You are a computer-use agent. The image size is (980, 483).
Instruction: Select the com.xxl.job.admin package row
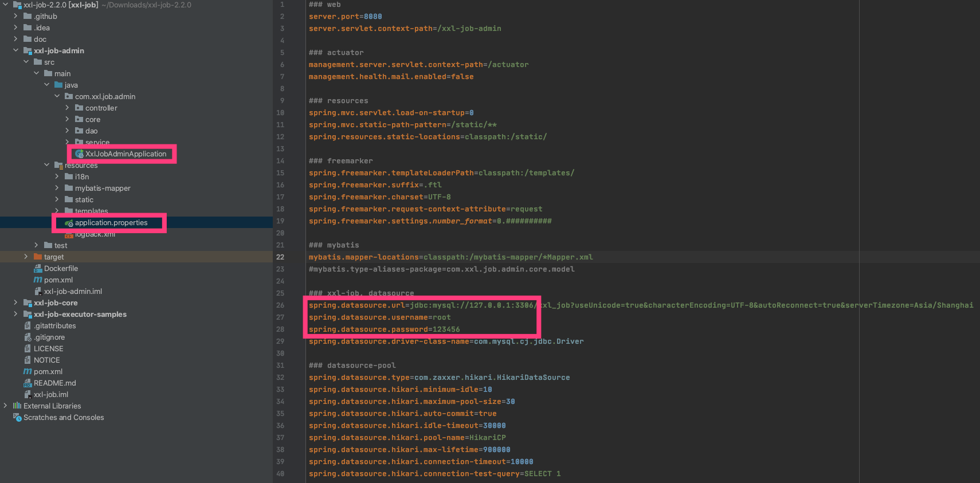pos(136,96)
